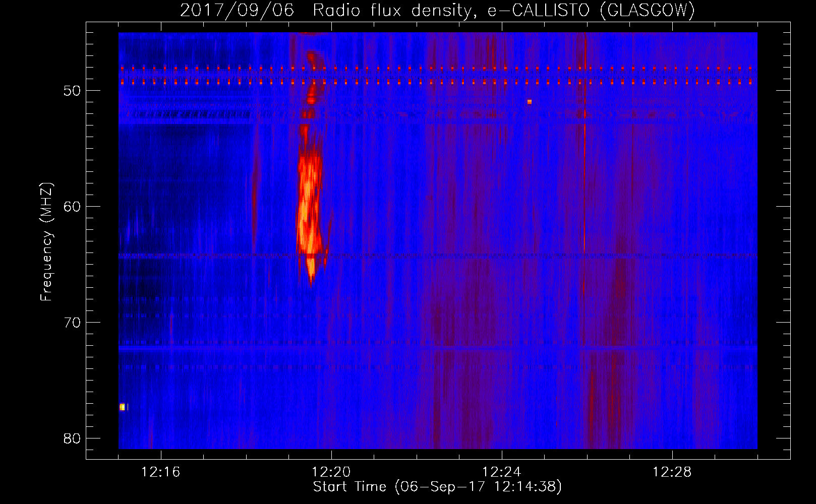Click the 12:16 time tick label
816x504 pixels.
tap(161, 472)
